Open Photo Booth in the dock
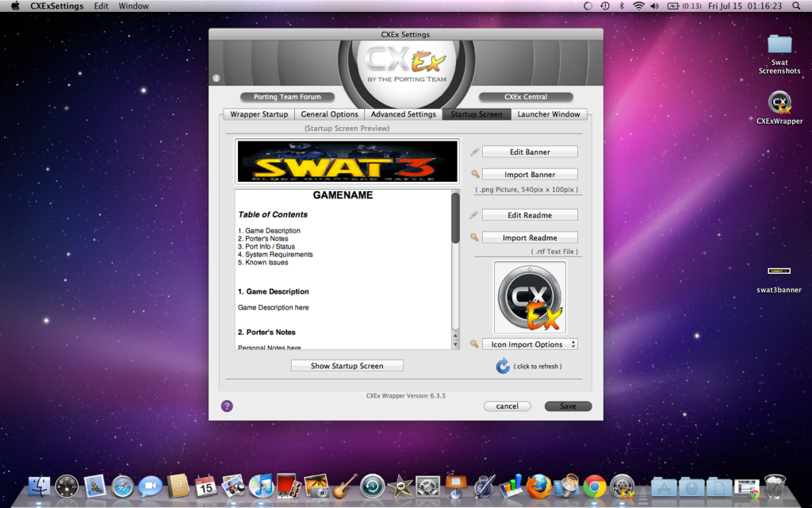The image size is (812, 508). pyautogui.click(x=289, y=487)
